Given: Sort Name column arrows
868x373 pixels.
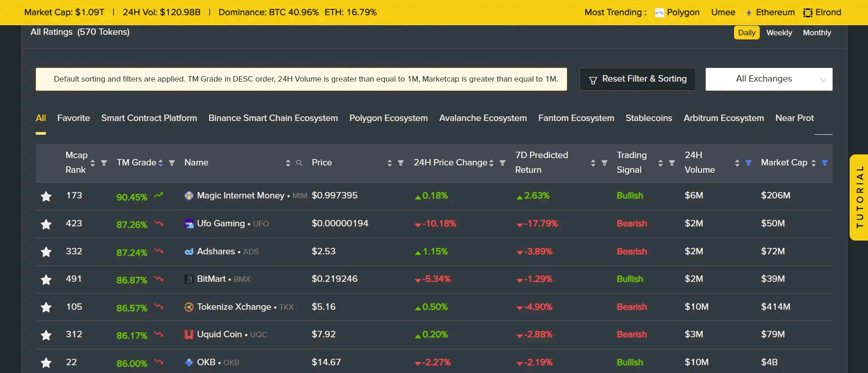Looking at the screenshot, I should pyautogui.click(x=288, y=163).
